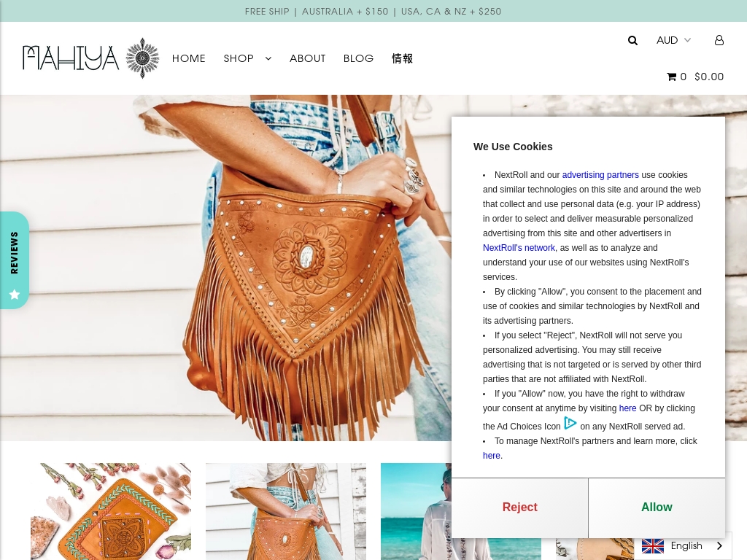The image size is (747, 560).
Task: Click the UK flag language icon
Action: click(x=653, y=545)
